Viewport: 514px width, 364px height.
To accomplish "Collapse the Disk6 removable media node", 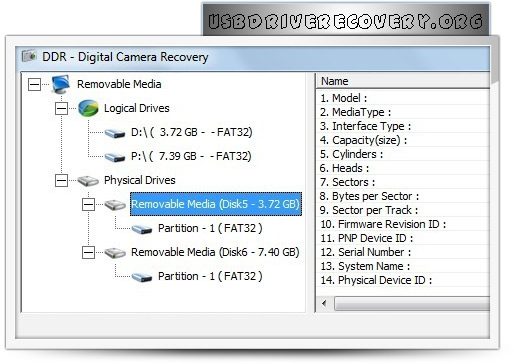I will pyautogui.click(x=88, y=253).
